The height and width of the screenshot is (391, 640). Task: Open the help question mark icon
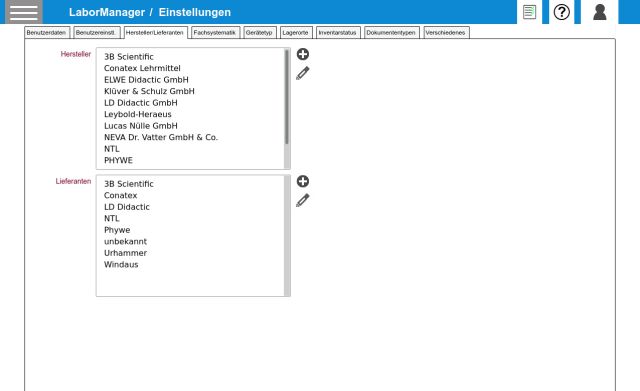tap(562, 12)
